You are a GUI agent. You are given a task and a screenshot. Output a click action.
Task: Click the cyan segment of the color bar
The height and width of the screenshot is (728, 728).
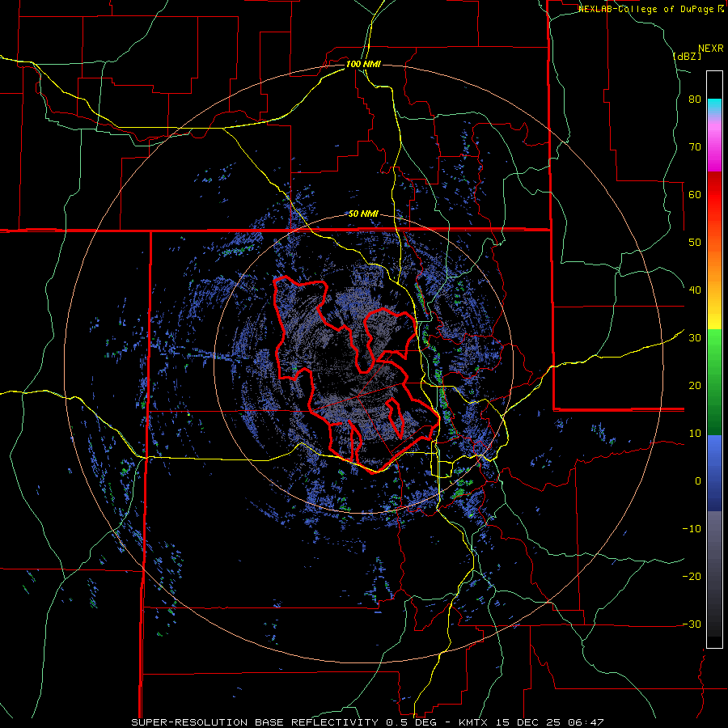tap(714, 104)
